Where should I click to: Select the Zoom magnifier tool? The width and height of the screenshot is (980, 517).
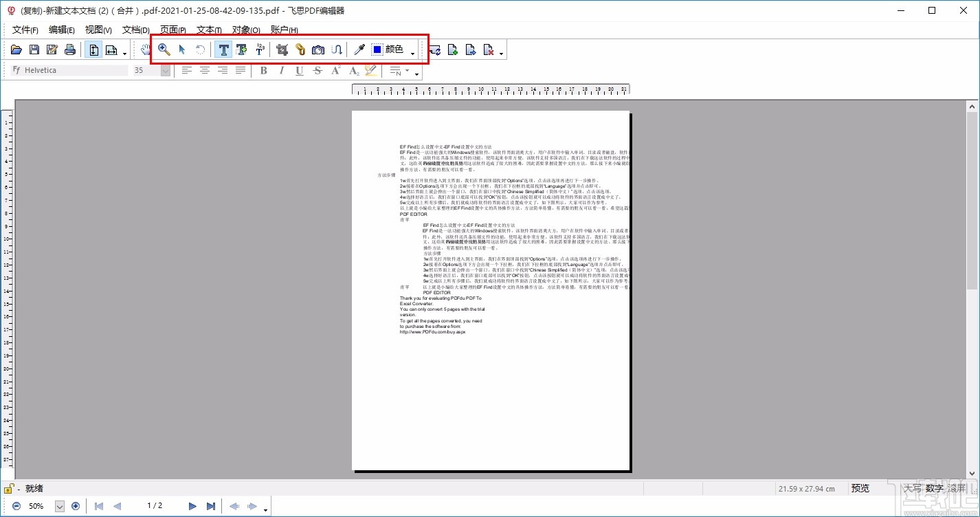click(164, 49)
